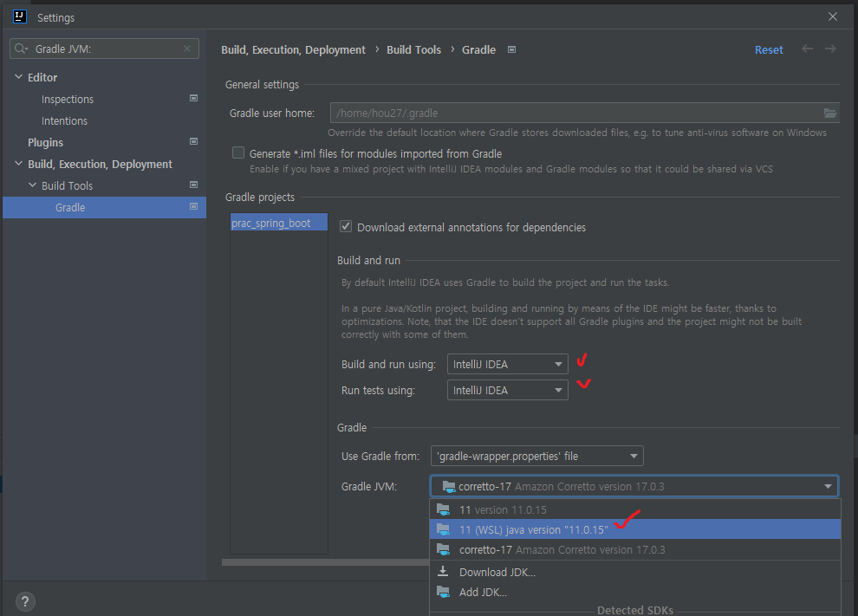The image size is (858, 616).
Task: Select prac_spring_boot Gradle project
Action: tap(279, 223)
